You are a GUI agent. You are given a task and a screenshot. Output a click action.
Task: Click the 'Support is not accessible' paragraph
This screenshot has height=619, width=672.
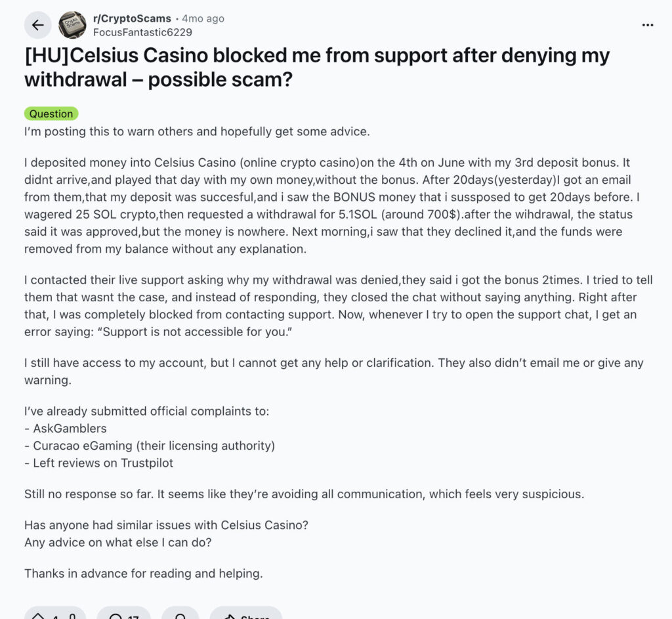(328, 306)
